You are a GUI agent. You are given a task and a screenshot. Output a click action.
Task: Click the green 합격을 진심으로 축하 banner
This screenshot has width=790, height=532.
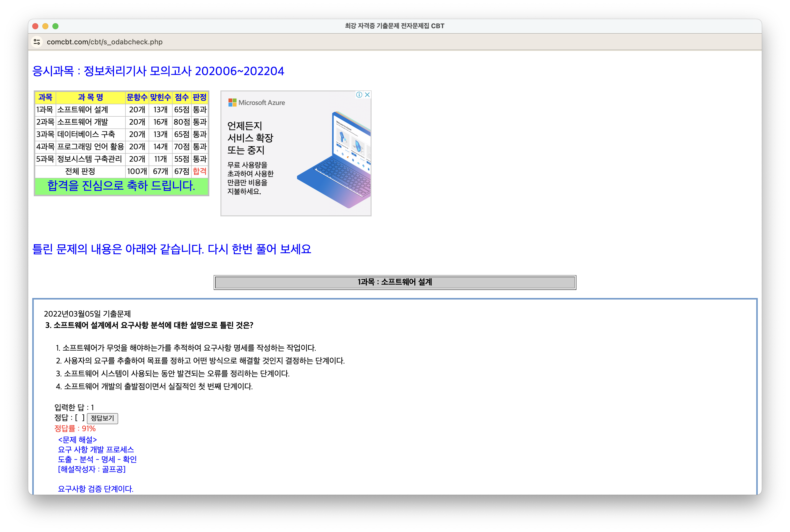(121, 186)
